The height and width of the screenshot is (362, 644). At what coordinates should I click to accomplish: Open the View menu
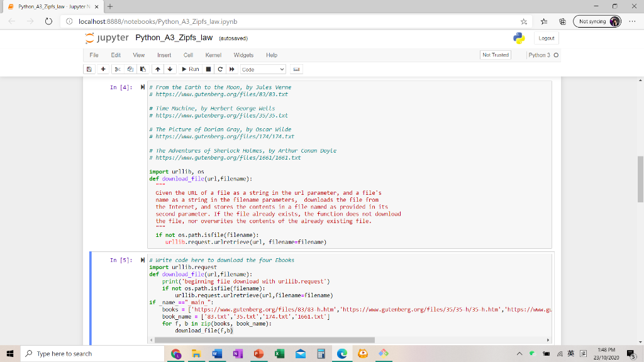pyautogui.click(x=139, y=55)
